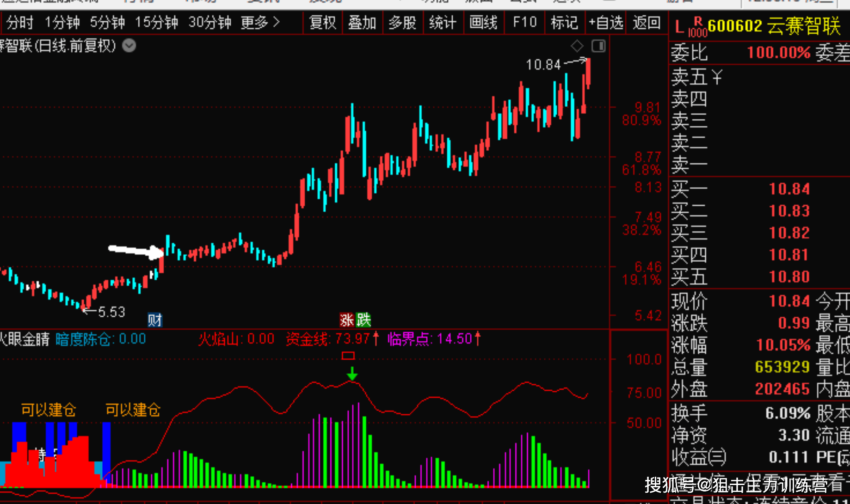Image resolution: width=850 pixels, height=504 pixels.
Task: Open the 复权 adjustment option
Action: pyautogui.click(x=323, y=22)
